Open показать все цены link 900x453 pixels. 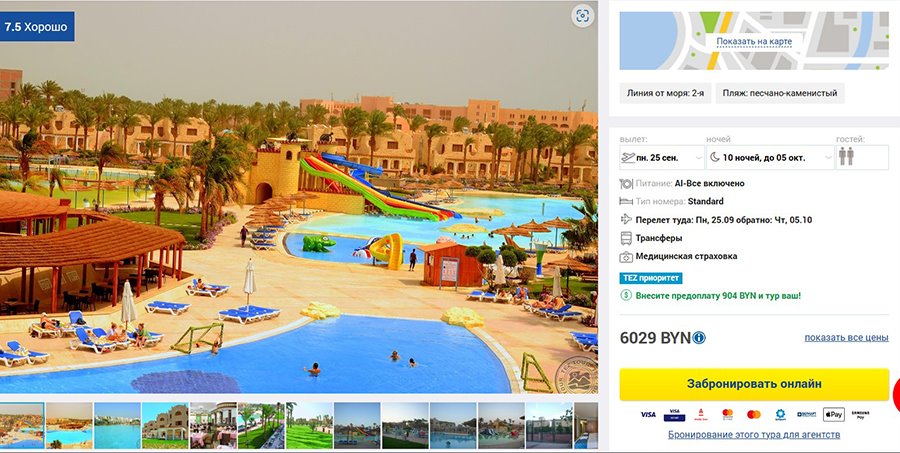tap(846, 338)
